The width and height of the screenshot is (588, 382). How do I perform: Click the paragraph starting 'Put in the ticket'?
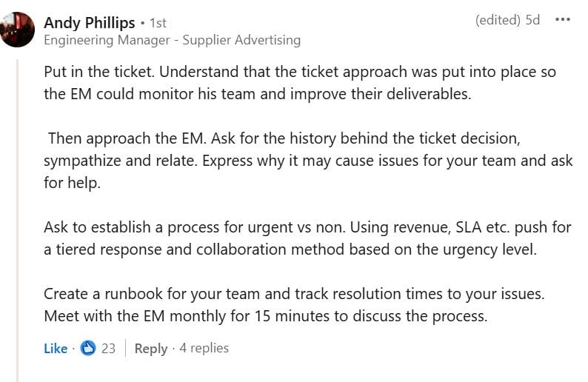coord(300,83)
